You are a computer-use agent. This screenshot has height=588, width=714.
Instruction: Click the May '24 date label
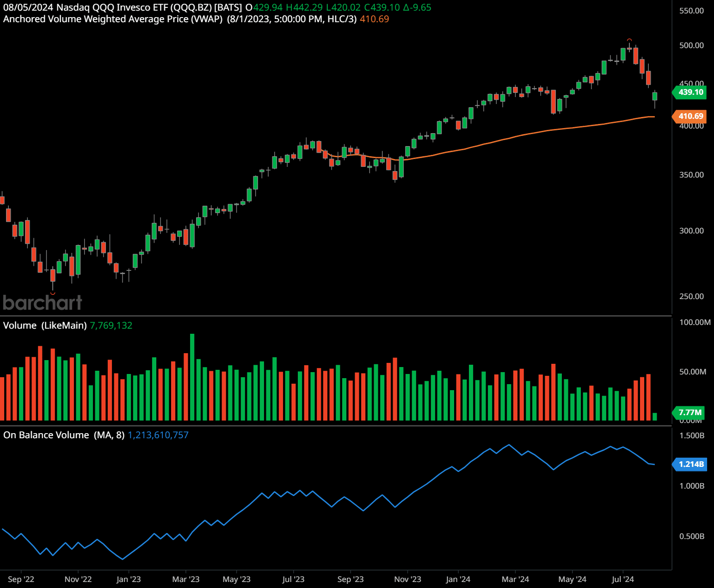(x=572, y=579)
